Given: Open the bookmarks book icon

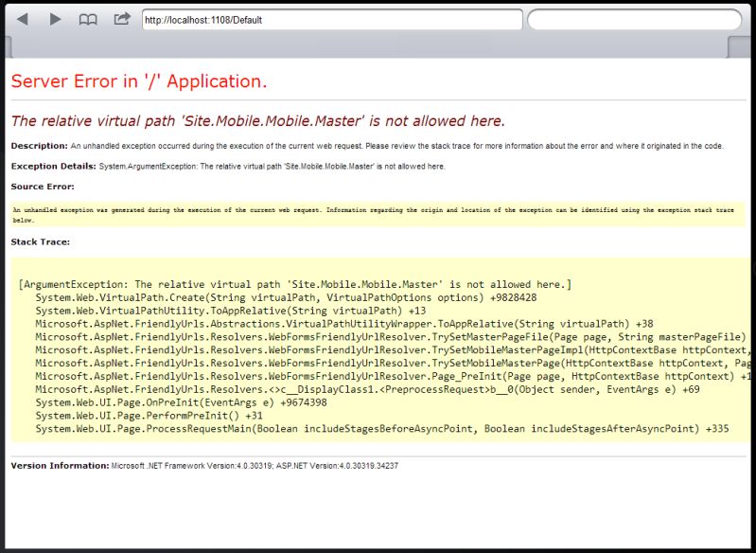Looking at the screenshot, I should (x=88, y=20).
